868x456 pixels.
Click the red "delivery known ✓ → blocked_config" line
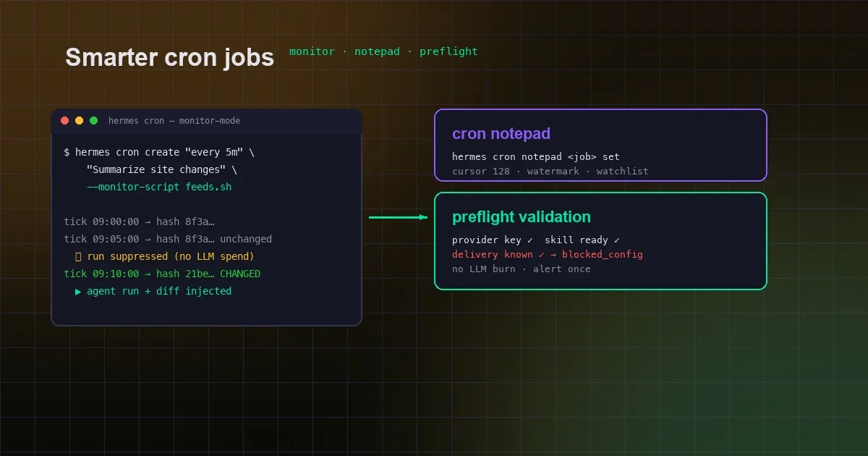click(x=548, y=254)
